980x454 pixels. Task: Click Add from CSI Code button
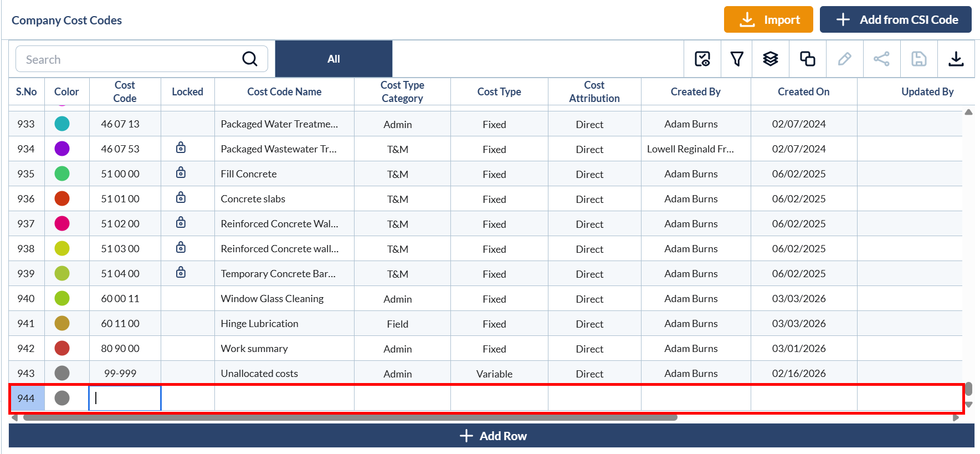click(x=895, y=20)
